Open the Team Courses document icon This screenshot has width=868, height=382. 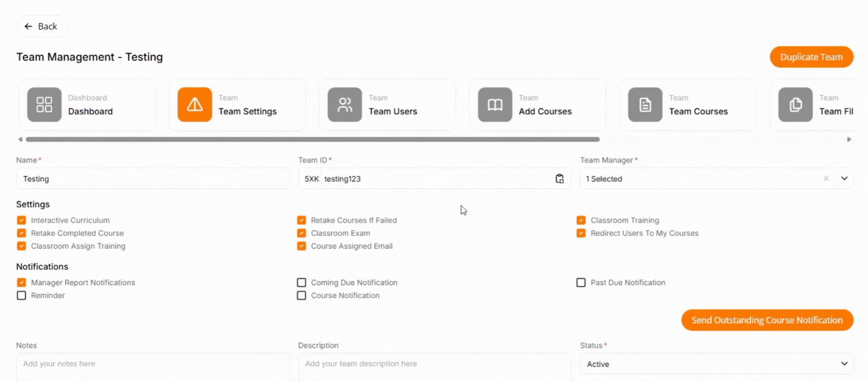pos(645,104)
